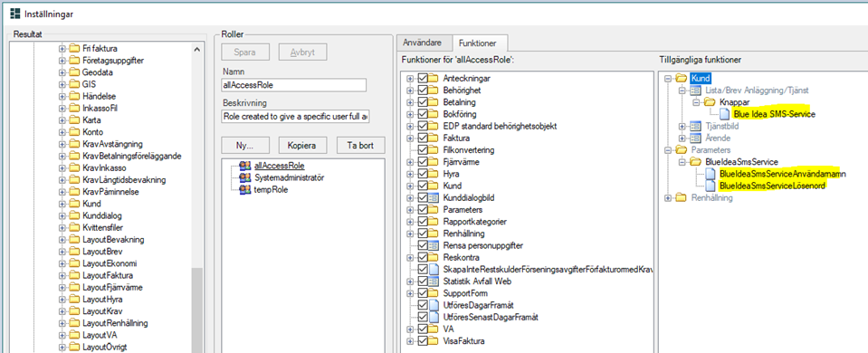Viewport: 868px width, 353px height.
Task: Uncheck the Betalning function checkbox
Action: pos(423,102)
